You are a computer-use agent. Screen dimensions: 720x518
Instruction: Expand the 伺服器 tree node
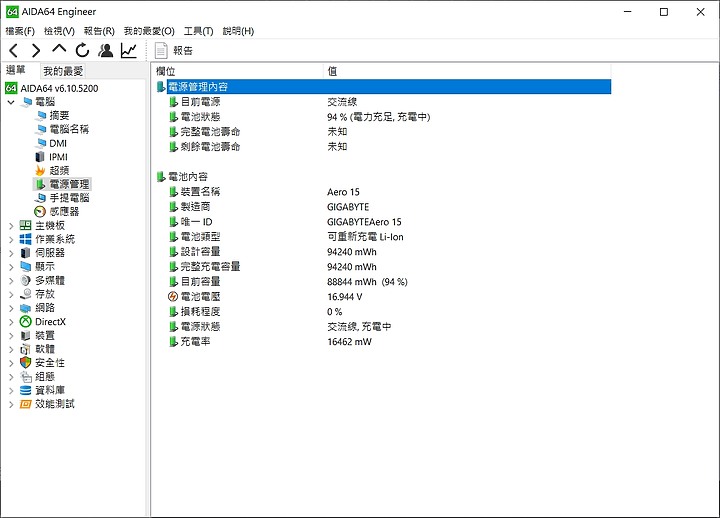pos(11,253)
